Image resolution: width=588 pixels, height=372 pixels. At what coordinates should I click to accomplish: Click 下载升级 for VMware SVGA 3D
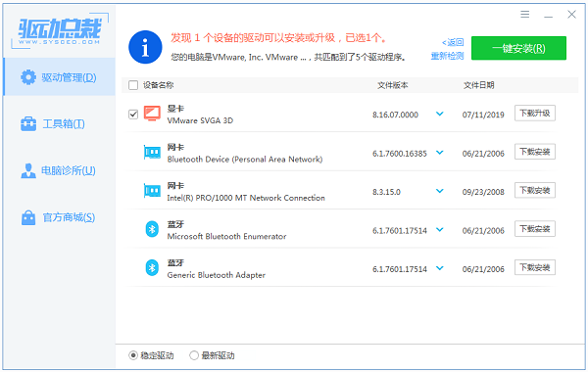(x=535, y=114)
